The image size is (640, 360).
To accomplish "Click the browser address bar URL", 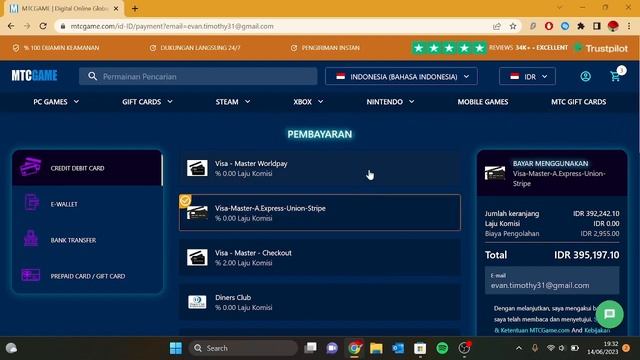I will click(172, 26).
